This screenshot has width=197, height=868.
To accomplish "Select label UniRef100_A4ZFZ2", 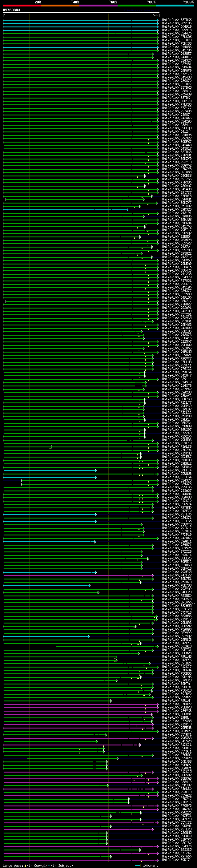I will (x=177, y=575).
